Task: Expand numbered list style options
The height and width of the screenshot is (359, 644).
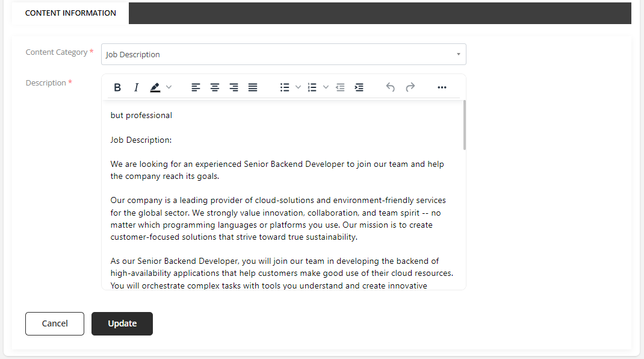Action: point(326,87)
